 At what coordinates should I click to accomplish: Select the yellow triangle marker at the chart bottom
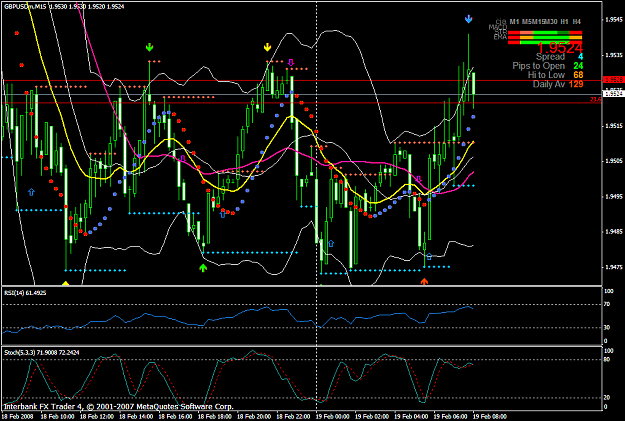coord(66,283)
